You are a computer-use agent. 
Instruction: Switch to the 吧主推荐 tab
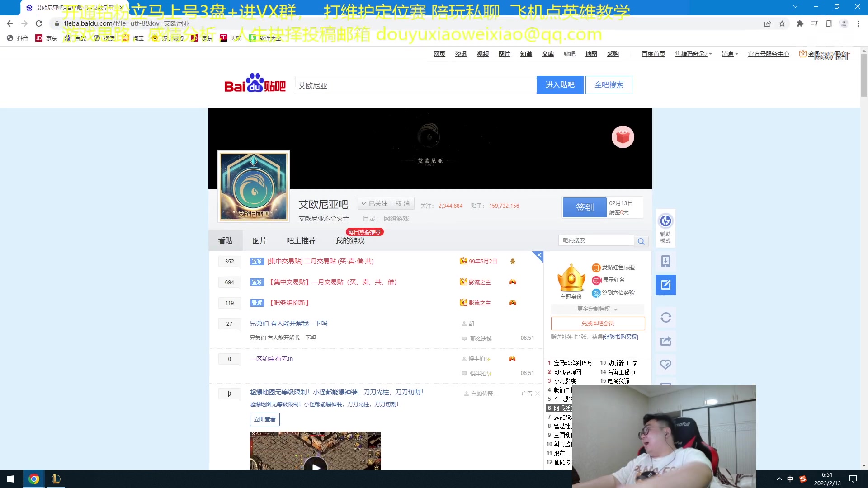click(301, 241)
